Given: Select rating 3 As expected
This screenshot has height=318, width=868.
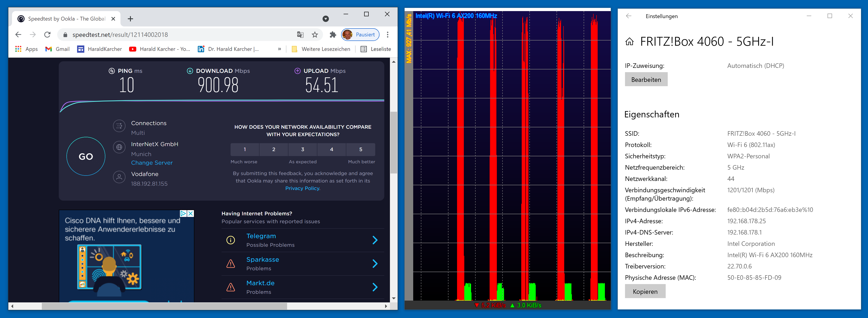Looking at the screenshot, I should coord(302,150).
